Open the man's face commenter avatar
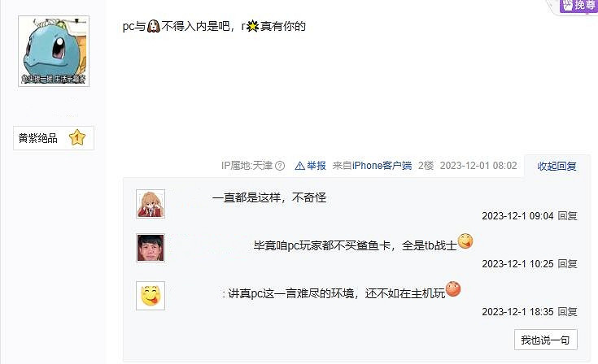Image resolution: width=598 pixels, height=364 pixels. click(x=151, y=248)
